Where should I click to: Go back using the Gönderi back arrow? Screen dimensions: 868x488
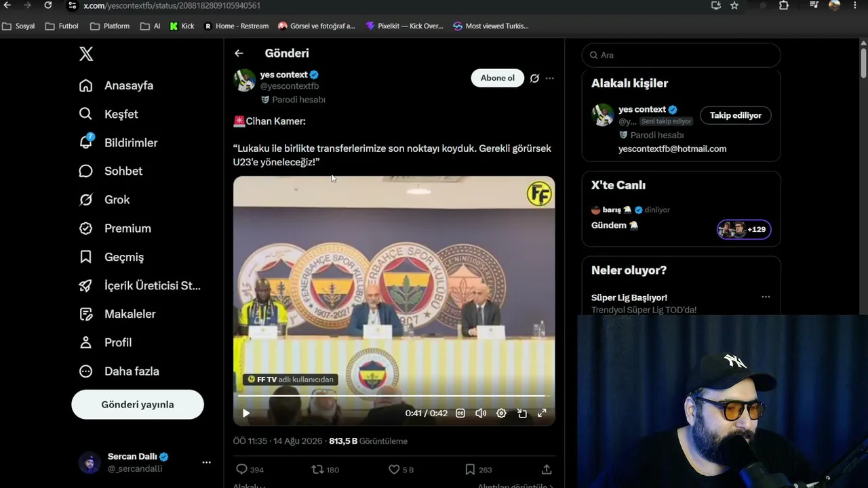pos(239,53)
